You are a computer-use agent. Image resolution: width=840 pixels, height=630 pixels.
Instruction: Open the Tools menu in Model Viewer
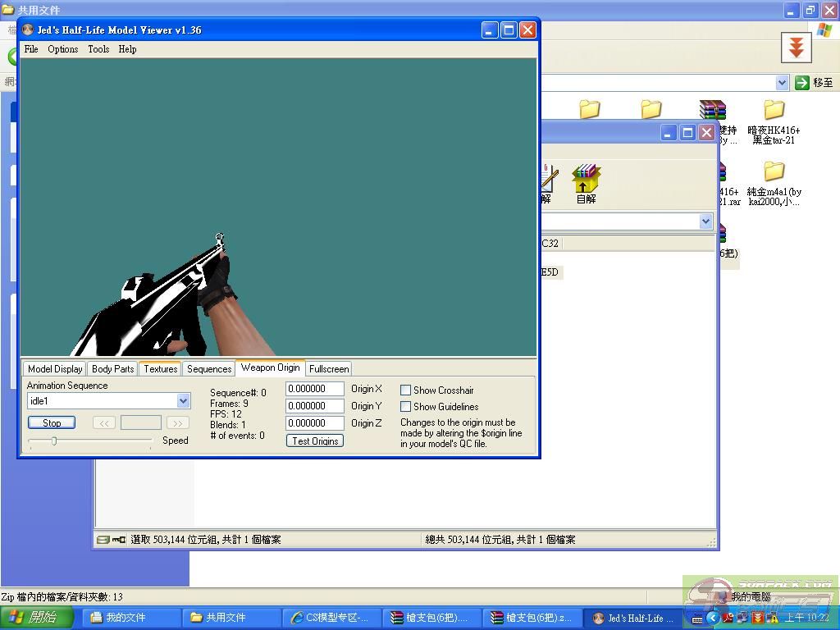(x=98, y=49)
